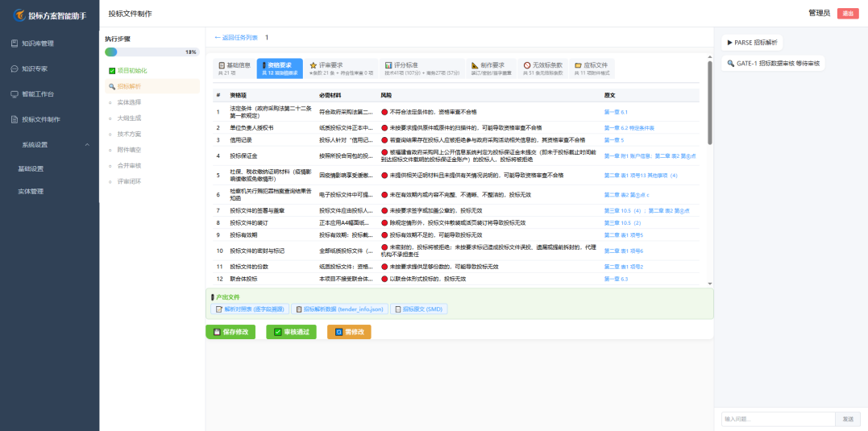Switch to the 评审要求 tab
Screen dimensions: 868x431
341,68
